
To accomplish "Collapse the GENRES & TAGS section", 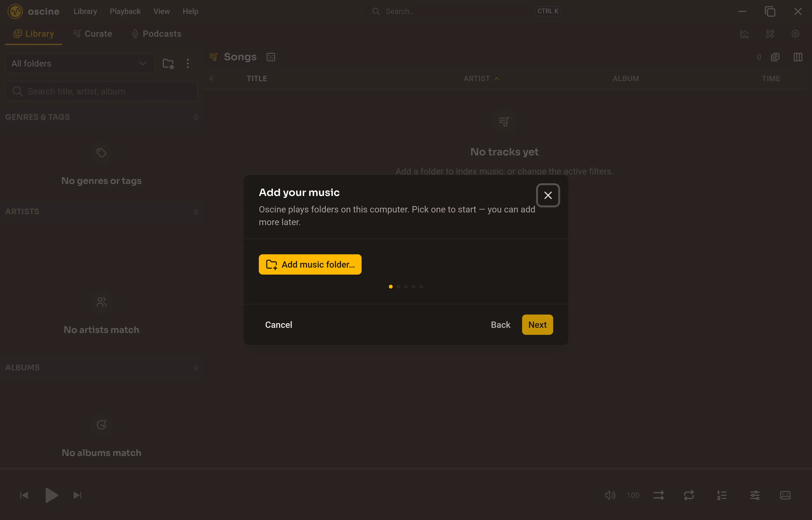I will point(101,117).
